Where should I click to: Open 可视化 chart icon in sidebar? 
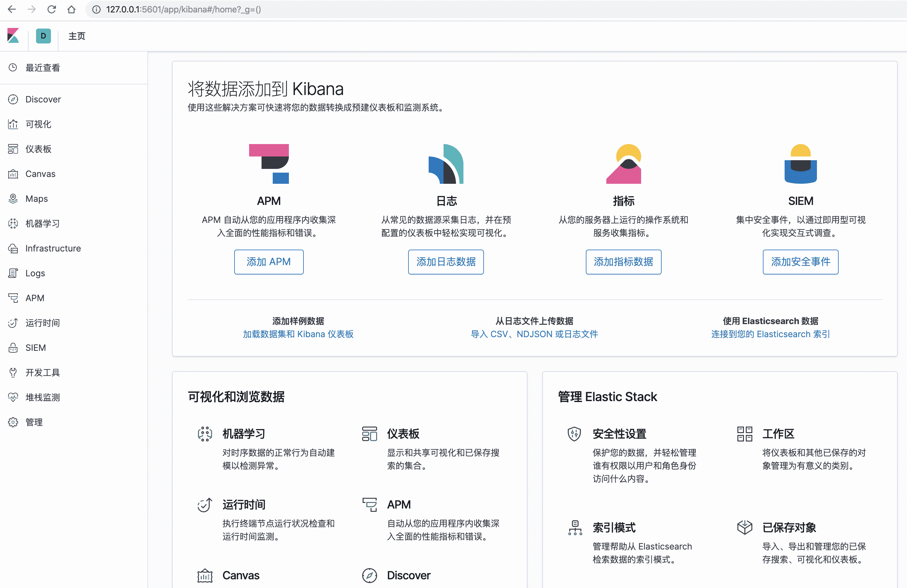pyautogui.click(x=13, y=124)
